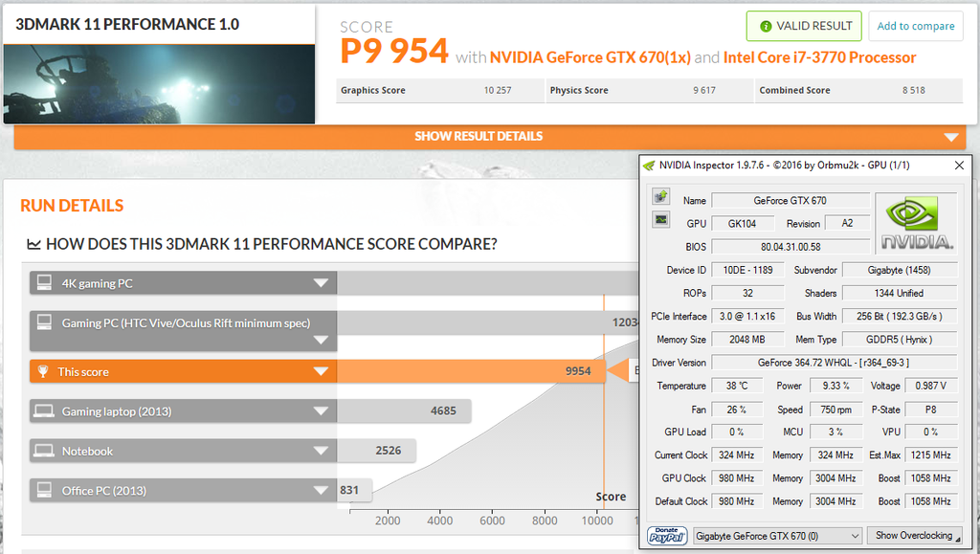Click the chart icon before comparison heading
The image size is (980, 554).
point(33,244)
